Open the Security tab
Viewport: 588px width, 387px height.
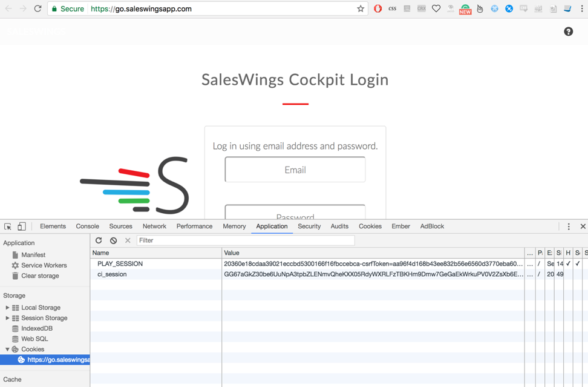[309, 227]
